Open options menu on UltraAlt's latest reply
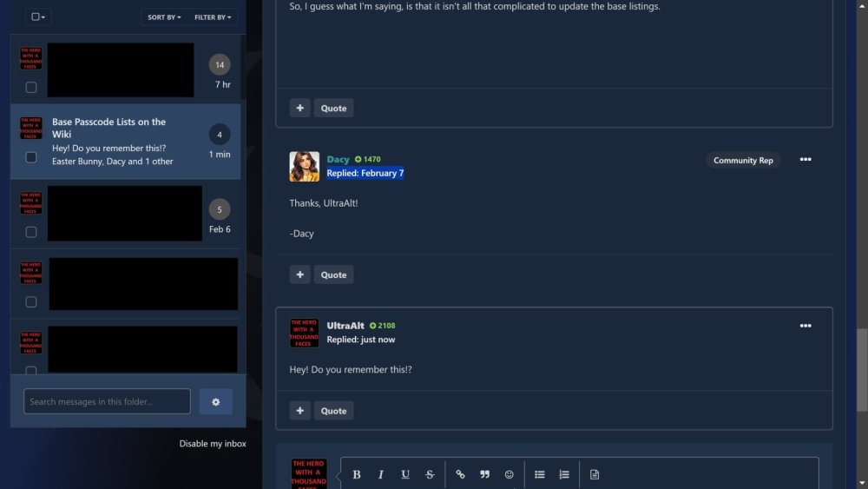This screenshot has width=868, height=489. 806,326
